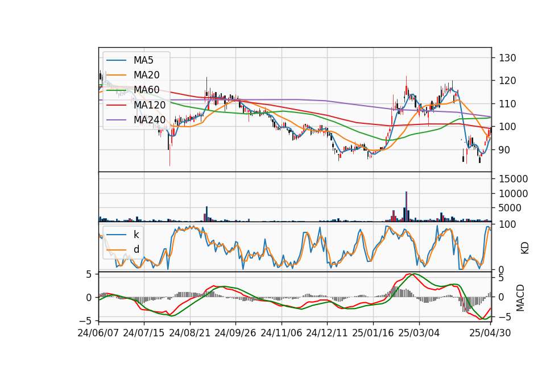546x392 pixels.
Task: Click the blue MA5 legend line sample
Action: pos(116,60)
